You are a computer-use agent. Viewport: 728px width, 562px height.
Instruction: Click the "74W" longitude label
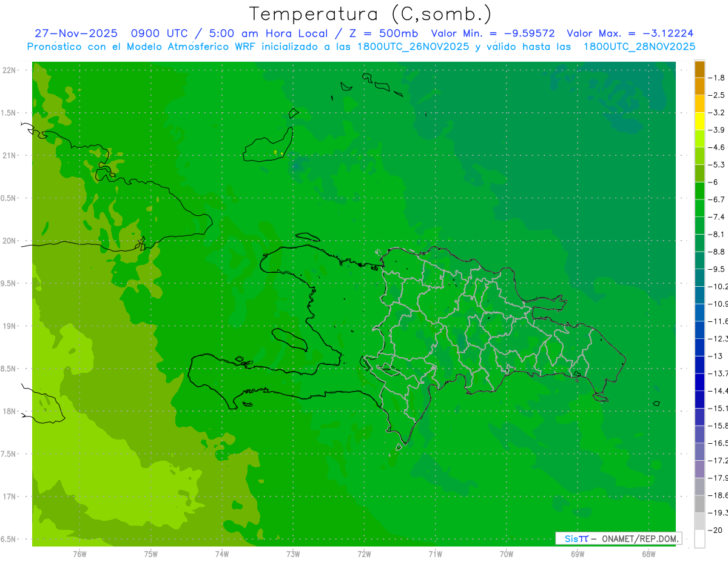point(222,554)
